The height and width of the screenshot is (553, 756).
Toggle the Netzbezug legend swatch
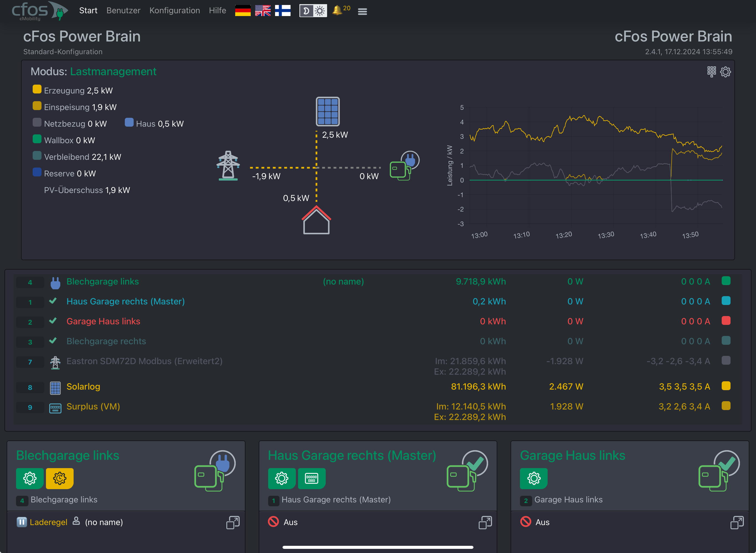point(37,122)
